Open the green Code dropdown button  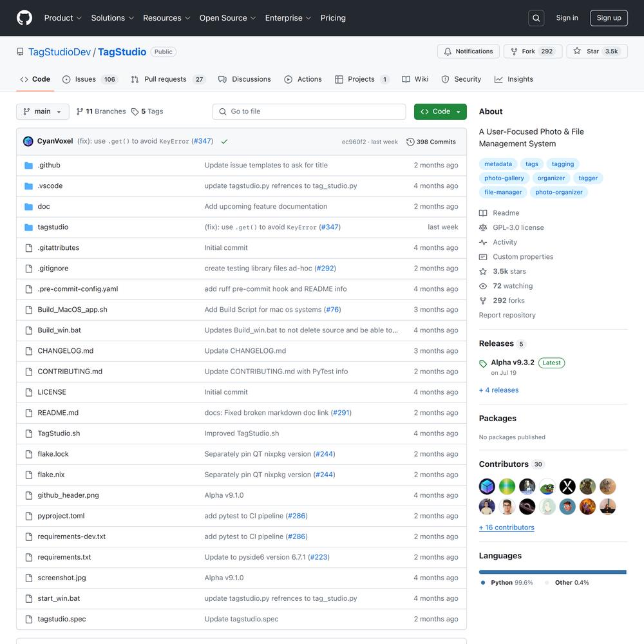pyautogui.click(x=440, y=111)
